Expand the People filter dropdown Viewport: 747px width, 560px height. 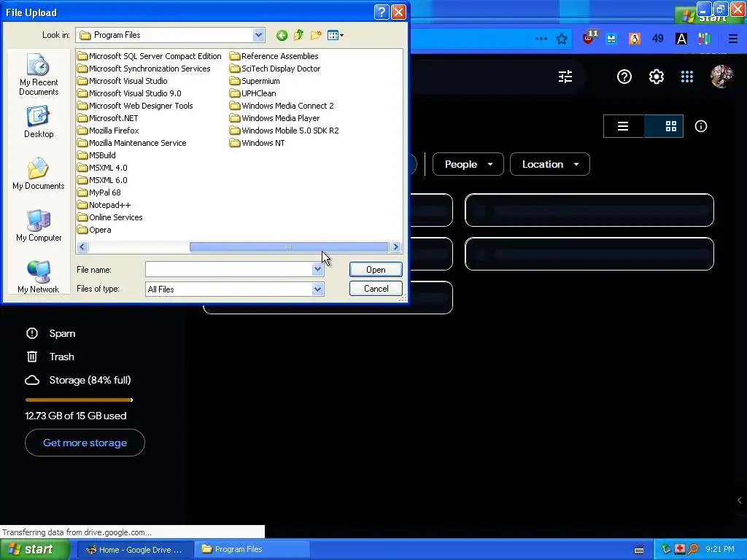(468, 164)
